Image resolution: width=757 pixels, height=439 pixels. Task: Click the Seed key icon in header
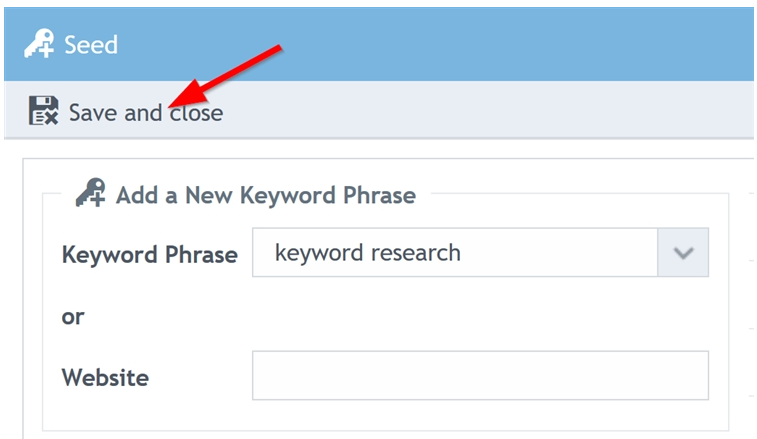tap(39, 43)
